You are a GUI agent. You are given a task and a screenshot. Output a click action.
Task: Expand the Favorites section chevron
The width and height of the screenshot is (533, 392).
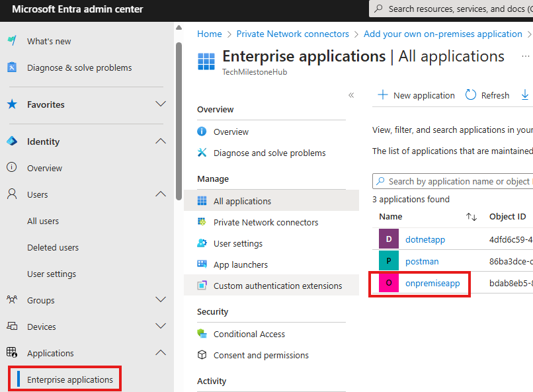161,104
